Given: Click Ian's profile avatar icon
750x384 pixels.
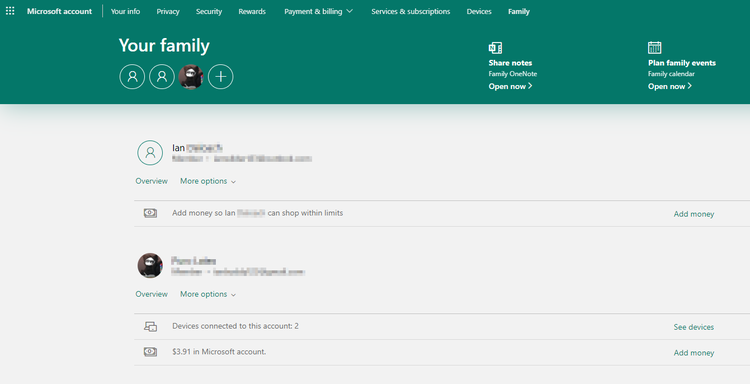Looking at the screenshot, I should pos(150,153).
